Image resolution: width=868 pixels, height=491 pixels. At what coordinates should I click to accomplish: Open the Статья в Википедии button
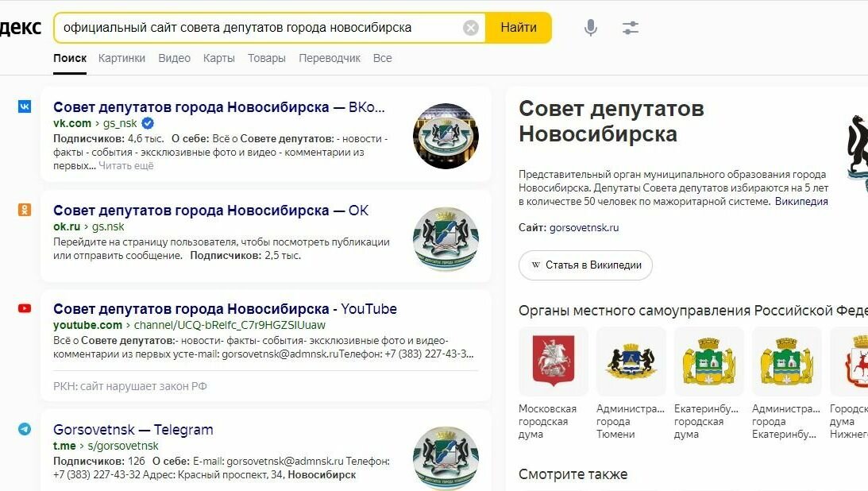coord(585,265)
